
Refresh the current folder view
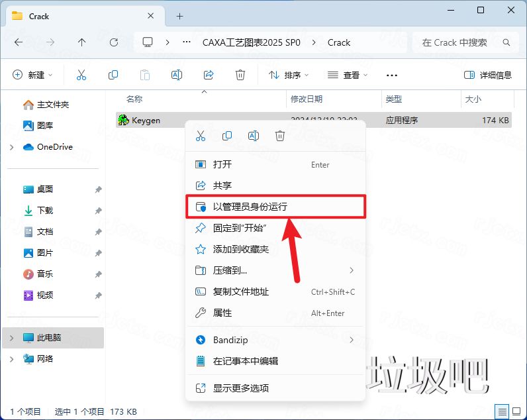[114, 42]
